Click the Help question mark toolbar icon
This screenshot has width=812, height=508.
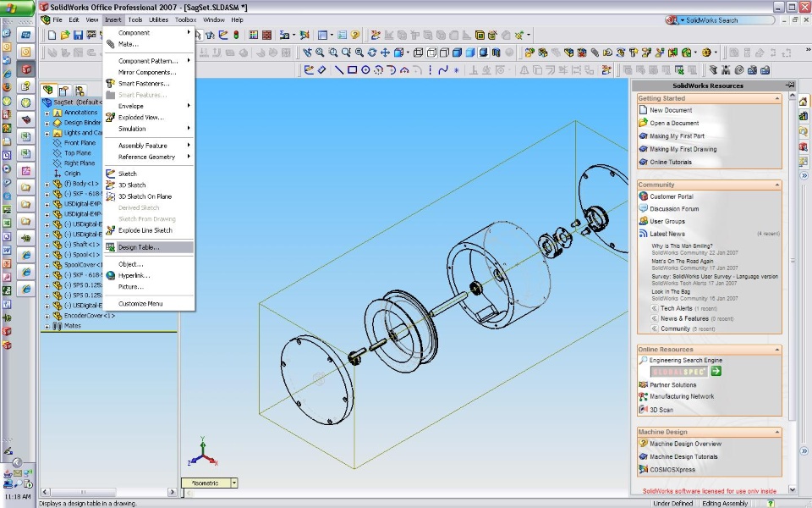pos(355,35)
